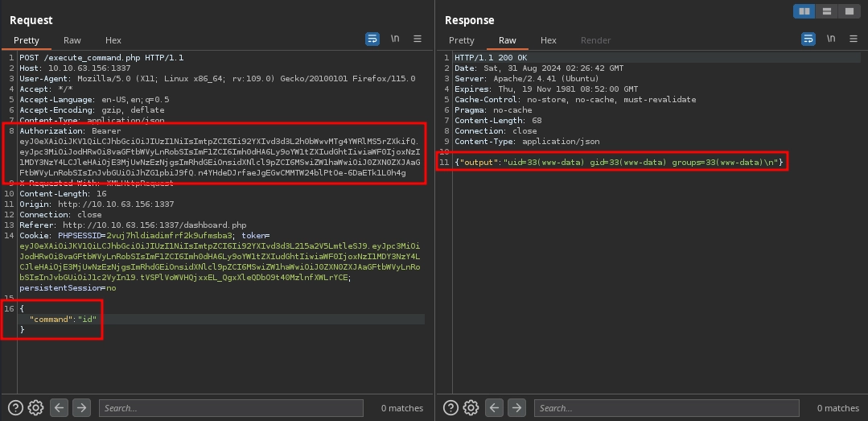The width and height of the screenshot is (868, 421).
Task: Go to next match in Request search
Action: [81, 407]
